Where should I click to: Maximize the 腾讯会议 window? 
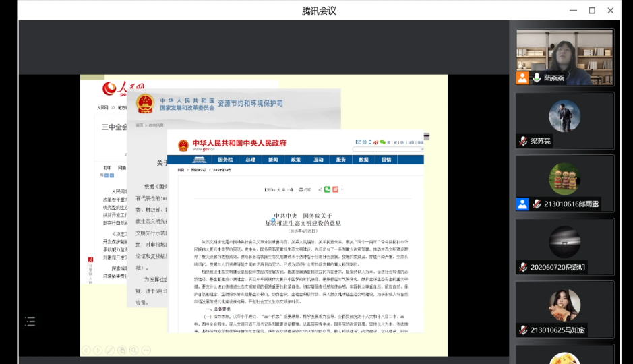[x=592, y=10]
